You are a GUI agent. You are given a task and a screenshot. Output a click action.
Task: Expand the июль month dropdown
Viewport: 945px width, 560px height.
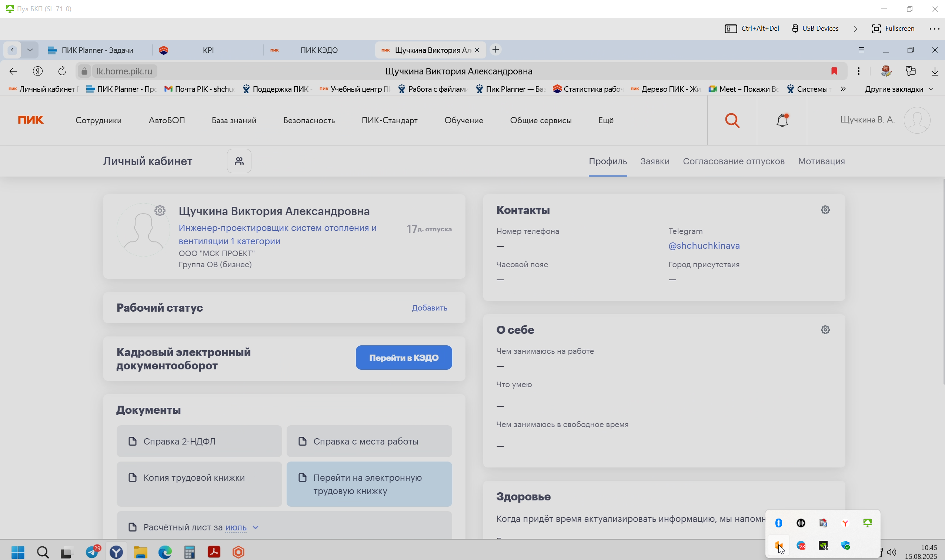coord(256,527)
